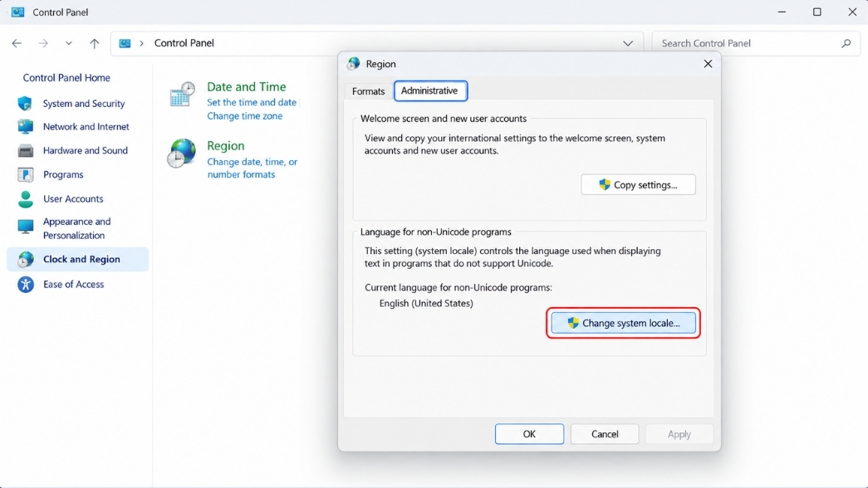
Task: Click the globe icon in Region dialog title
Action: [353, 64]
